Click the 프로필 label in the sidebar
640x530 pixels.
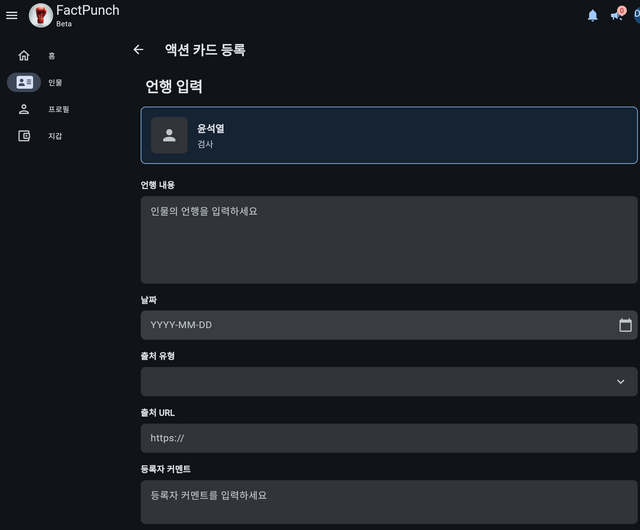(x=58, y=109)
